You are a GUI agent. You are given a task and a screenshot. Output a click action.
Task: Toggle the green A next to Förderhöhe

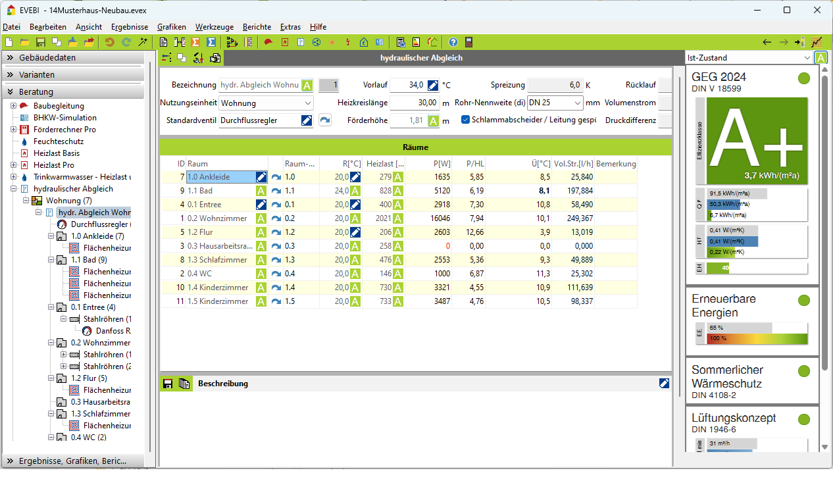[x=433, y=120]
